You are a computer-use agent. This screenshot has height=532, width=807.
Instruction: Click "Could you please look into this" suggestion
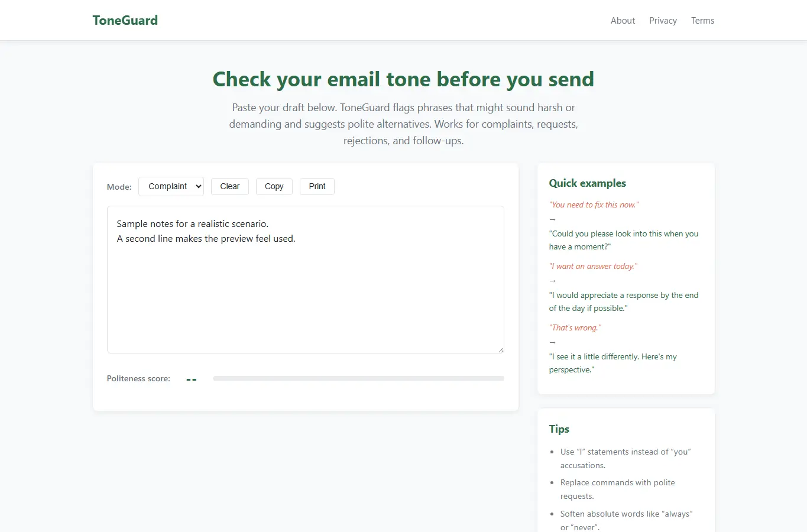tap(624, 240)
